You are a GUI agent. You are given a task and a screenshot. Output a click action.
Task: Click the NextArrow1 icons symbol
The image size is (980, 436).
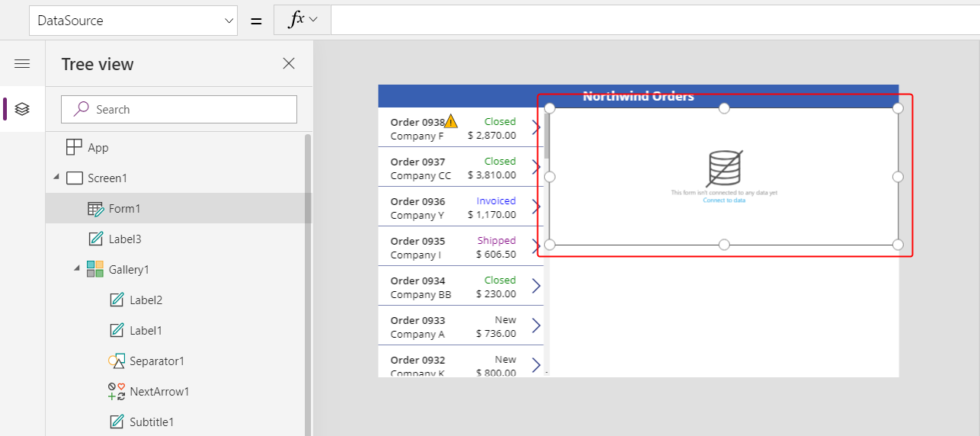[x=116, y=391]
